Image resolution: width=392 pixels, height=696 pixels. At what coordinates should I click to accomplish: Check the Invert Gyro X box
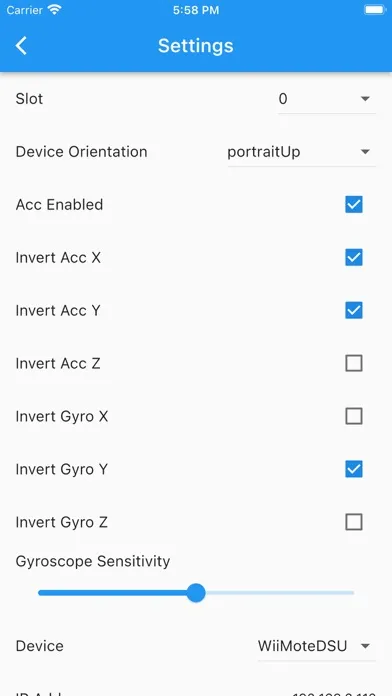354,416
